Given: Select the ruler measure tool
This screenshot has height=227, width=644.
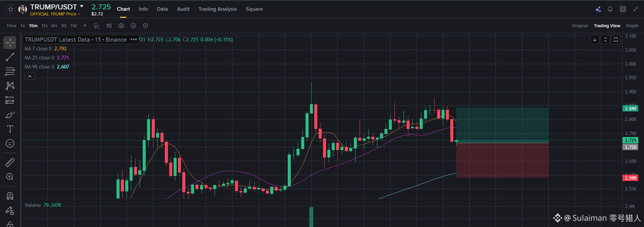Looking at the screenshot, I should coord(10,163).
